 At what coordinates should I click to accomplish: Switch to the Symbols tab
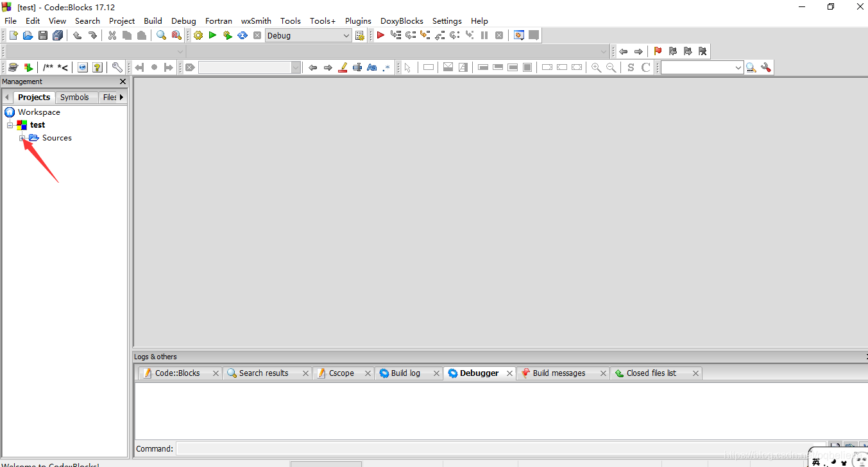(x=74, y=98)
